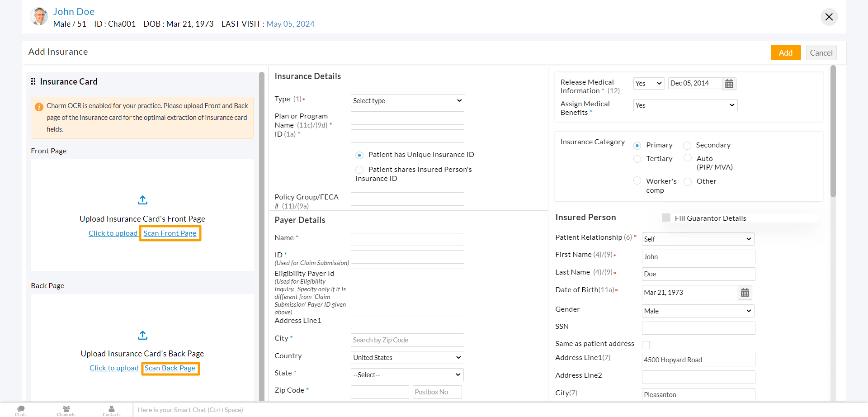Viewport: 868px width, 417px height.
Task: Click the drag handle on the Insurance Card panel
Action: point(33,81)
